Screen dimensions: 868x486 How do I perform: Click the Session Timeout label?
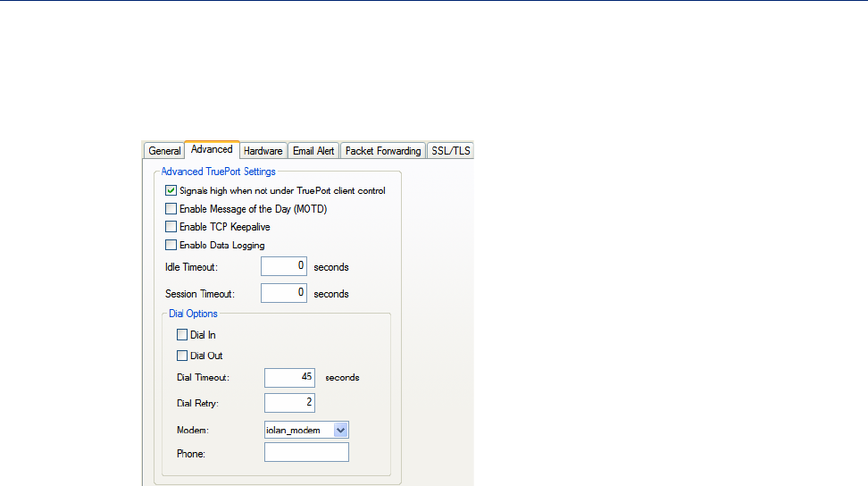(x=200, y=294)
